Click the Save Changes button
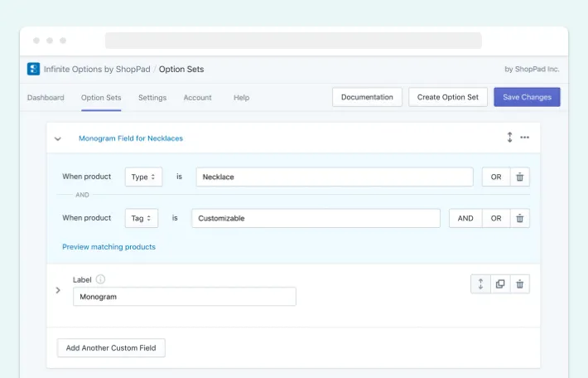This screenshot has height=378, width=588. click(527, 97)
